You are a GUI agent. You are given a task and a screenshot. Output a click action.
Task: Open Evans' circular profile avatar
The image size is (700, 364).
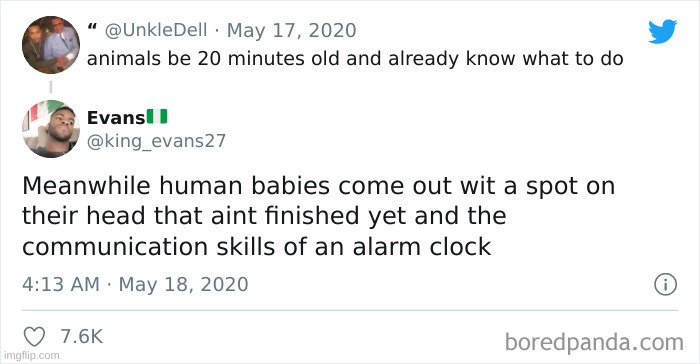point(51,129)
